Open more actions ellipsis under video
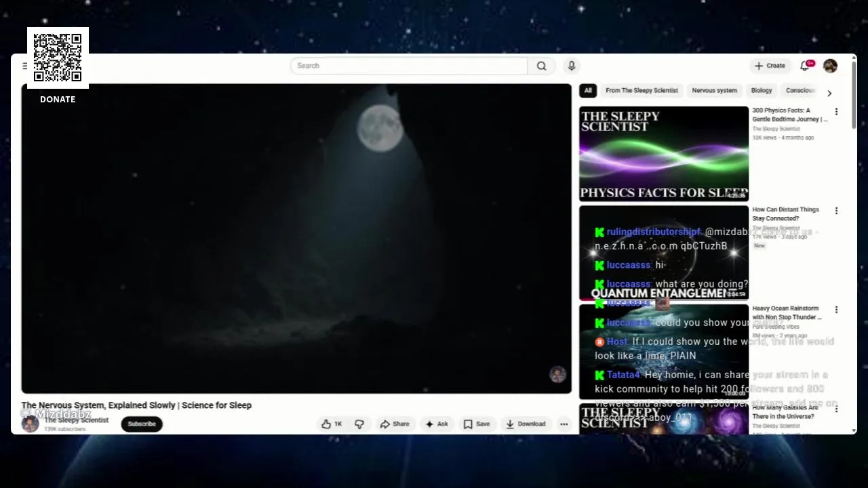Screen dimensions: 868x488 click(x=564, y=424)
